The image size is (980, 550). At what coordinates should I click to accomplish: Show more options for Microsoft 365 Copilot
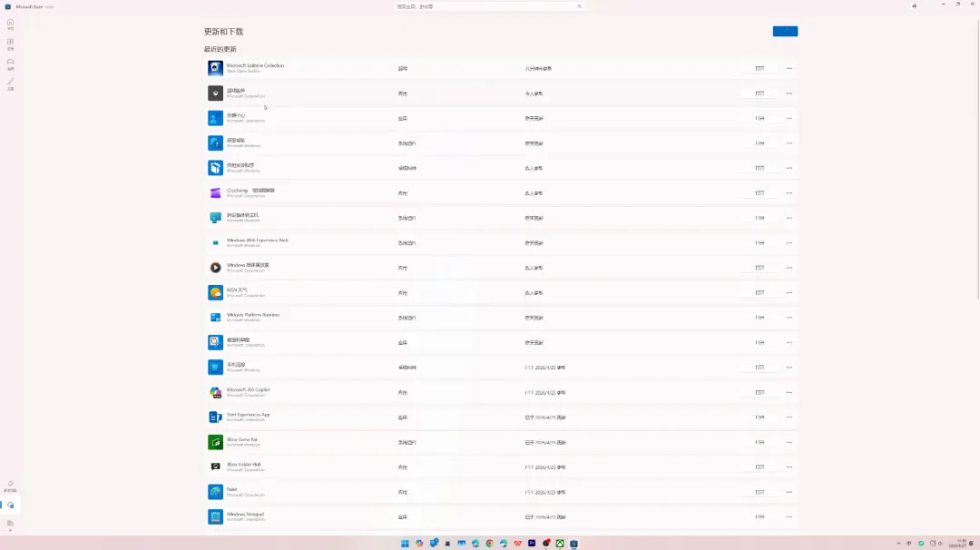coord(789,392)
